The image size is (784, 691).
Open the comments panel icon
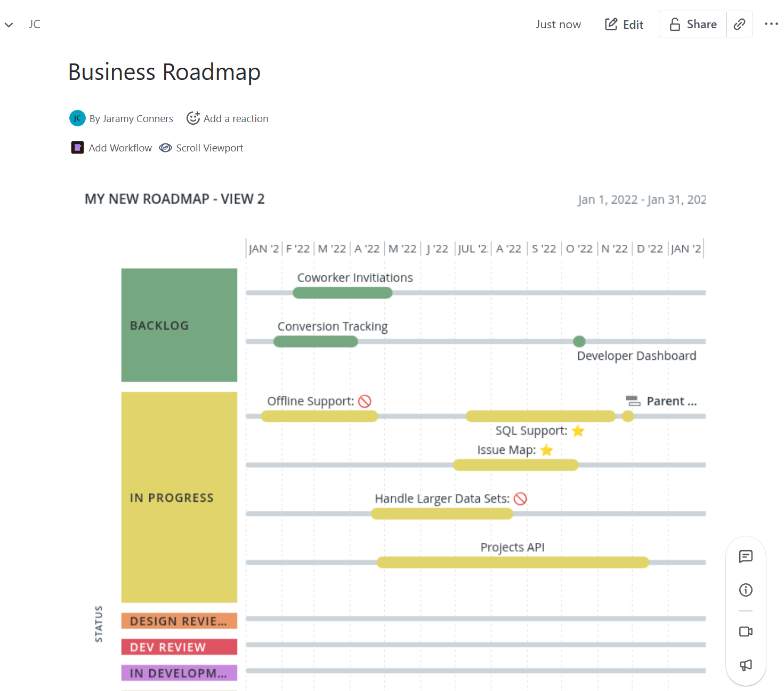click(745, 557)
